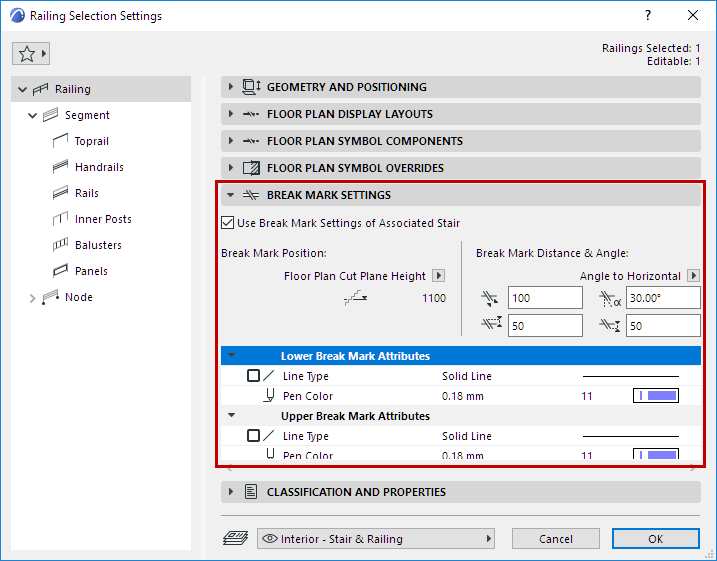Select the Toprail icon in the tree
Screen dimensions: 717x561
(x=58, y=142)
